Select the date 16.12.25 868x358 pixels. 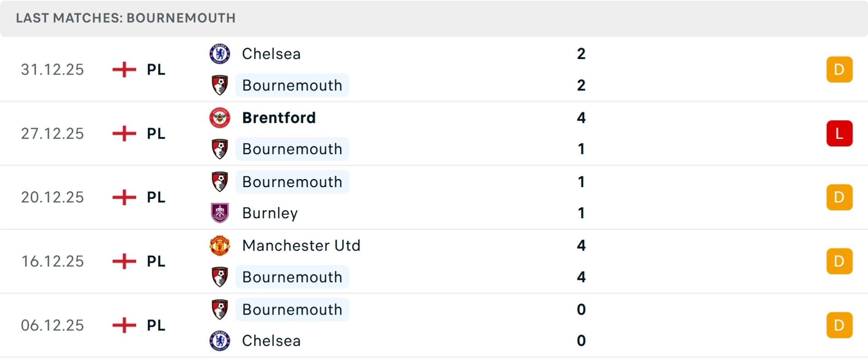coord(52,261)
